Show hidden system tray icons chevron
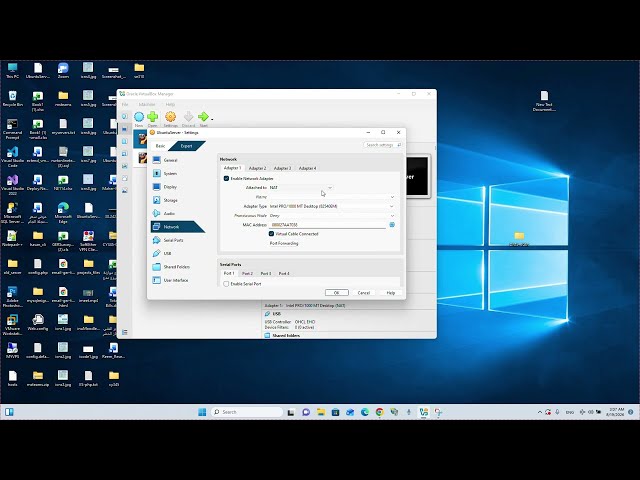This screenshot has height=480, width=640. point(540,412)
